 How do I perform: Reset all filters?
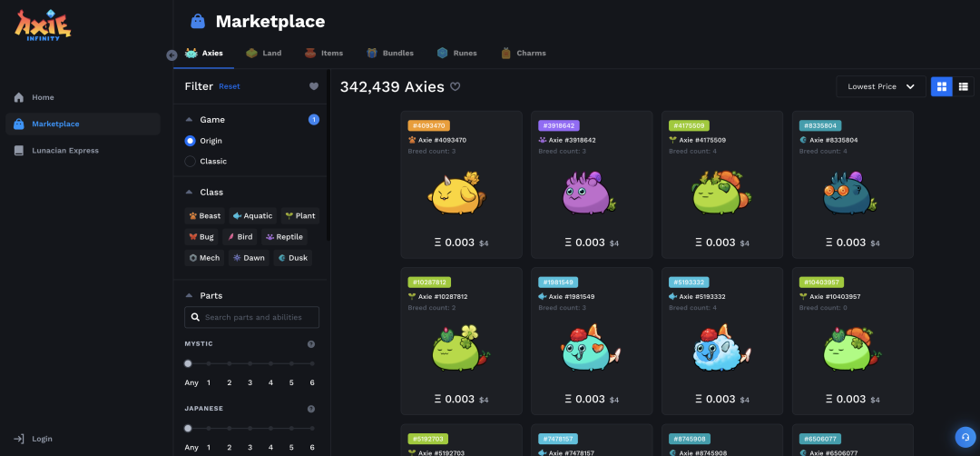[229, 87]
